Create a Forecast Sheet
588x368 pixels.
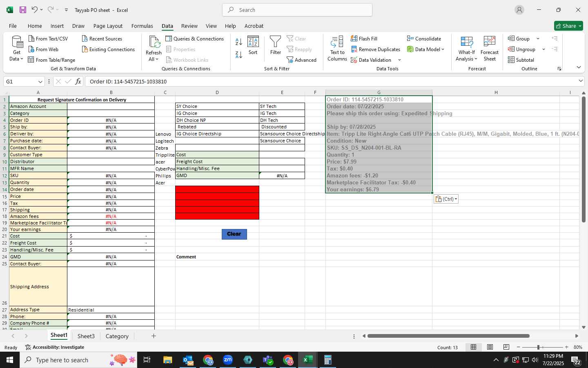(490, 49)
